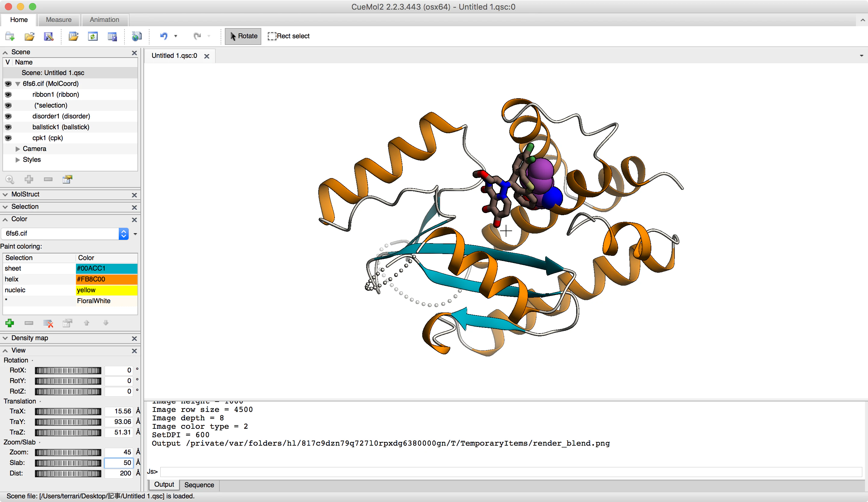Click the properties icon in the Scene panel
This screenshot has height=502, width=868.
tap(68, 179)
